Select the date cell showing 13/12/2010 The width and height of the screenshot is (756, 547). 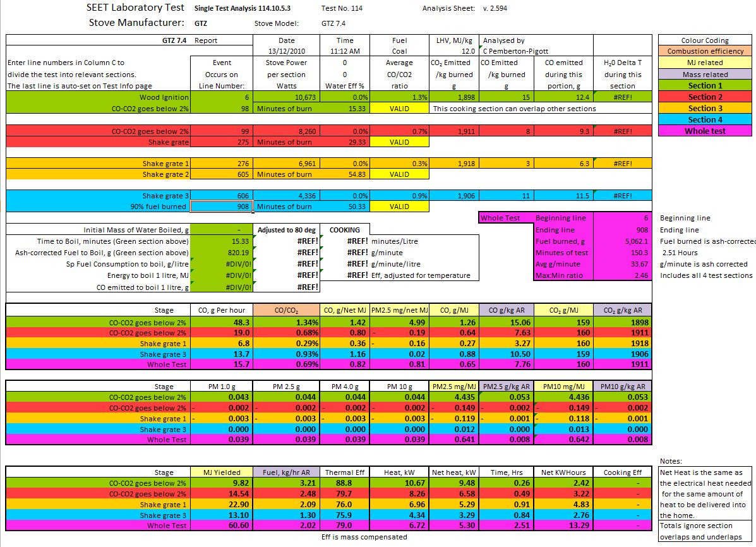coord(287,51)
